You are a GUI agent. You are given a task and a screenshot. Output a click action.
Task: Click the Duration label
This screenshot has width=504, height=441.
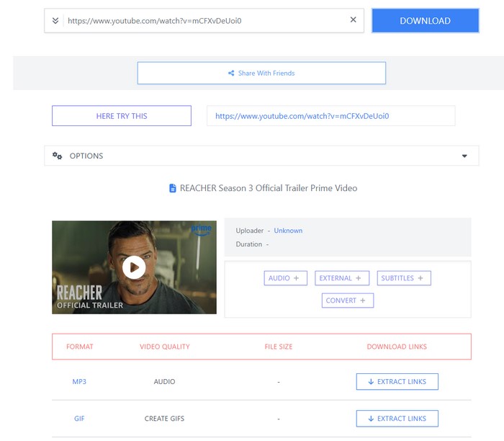(x=249, y=244)
